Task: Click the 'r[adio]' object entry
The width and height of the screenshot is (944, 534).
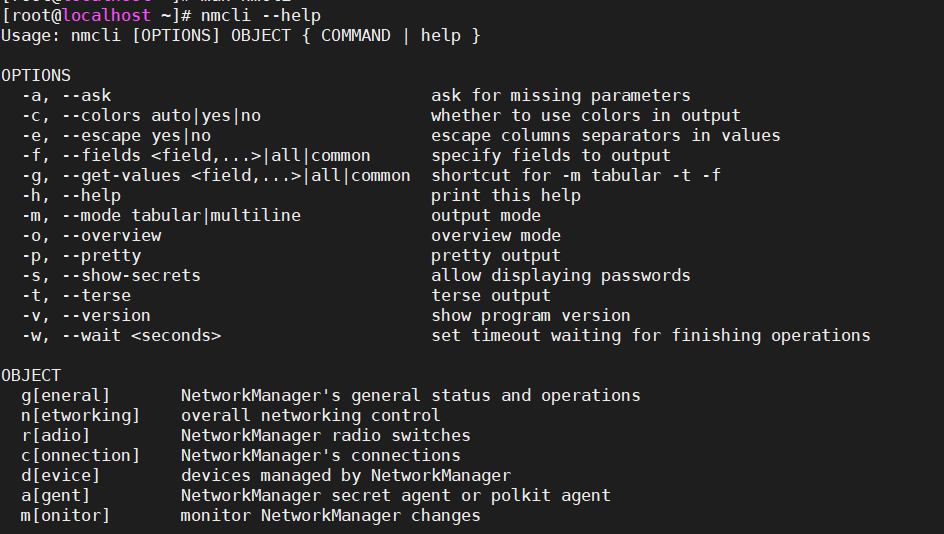Action: click(56, 436)
